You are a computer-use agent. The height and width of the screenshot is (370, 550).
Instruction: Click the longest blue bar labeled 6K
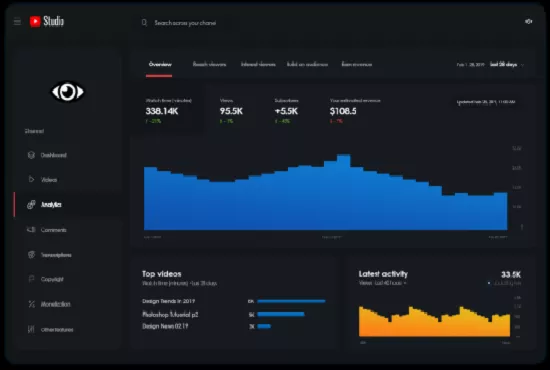click(x=291, y=301)
